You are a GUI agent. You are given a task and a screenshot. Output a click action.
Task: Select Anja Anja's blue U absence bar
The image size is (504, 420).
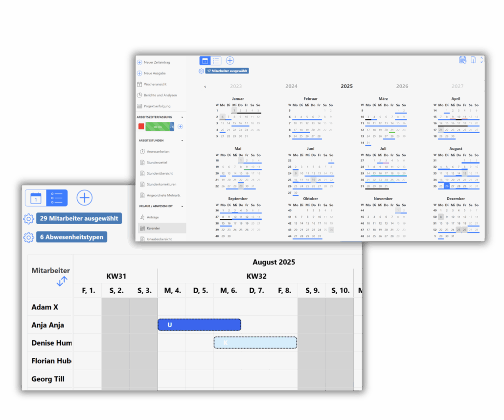pos(199,325)
